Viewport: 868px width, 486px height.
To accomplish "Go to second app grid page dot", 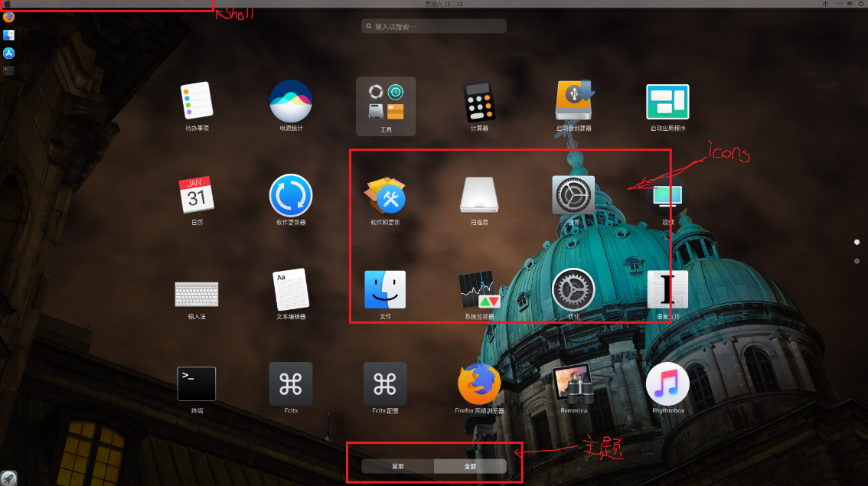I will (857, 261).
